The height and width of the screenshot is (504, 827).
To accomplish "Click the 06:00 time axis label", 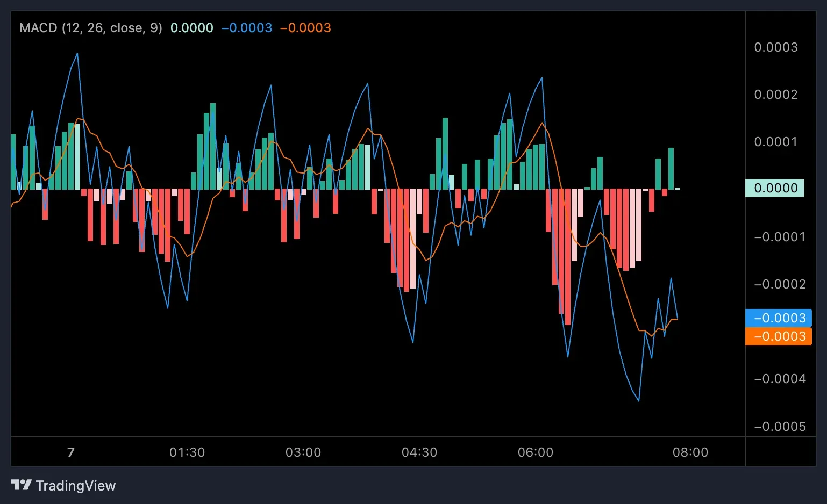I will (536, 452).
